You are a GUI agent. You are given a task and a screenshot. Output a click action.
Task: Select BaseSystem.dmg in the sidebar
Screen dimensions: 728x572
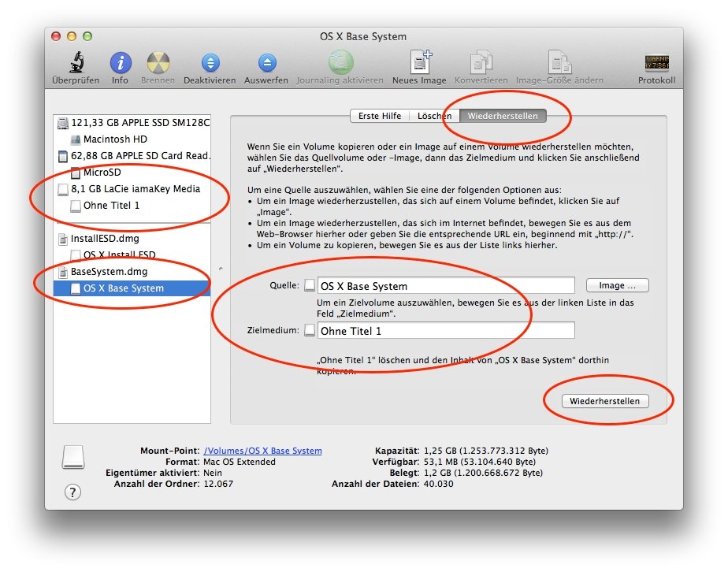(132, 272)
